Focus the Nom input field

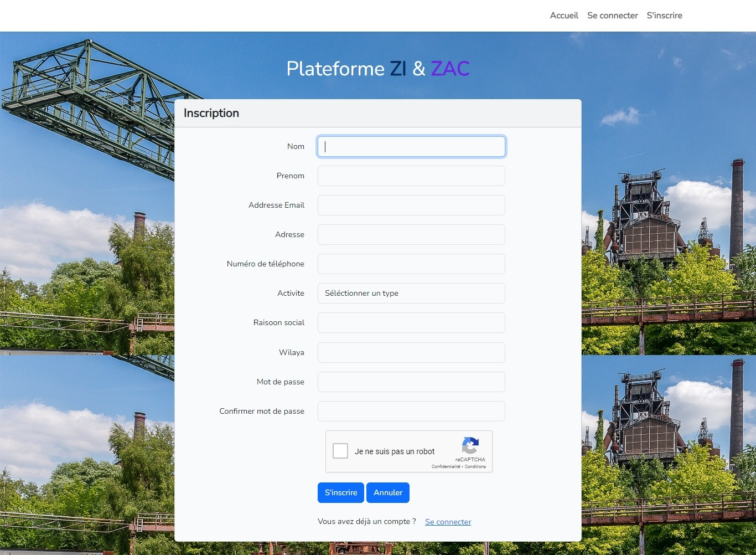[411, 147]
